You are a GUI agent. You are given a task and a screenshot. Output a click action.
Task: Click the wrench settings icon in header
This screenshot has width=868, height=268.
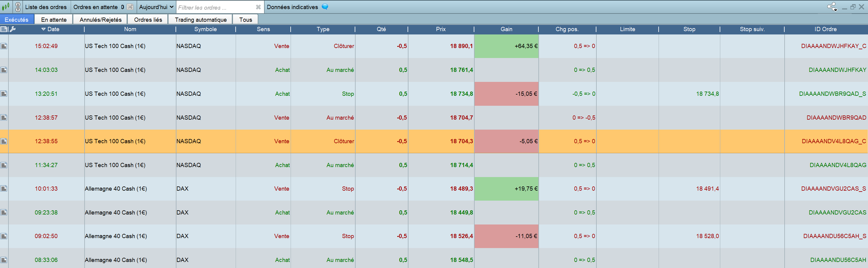[13, 29]
